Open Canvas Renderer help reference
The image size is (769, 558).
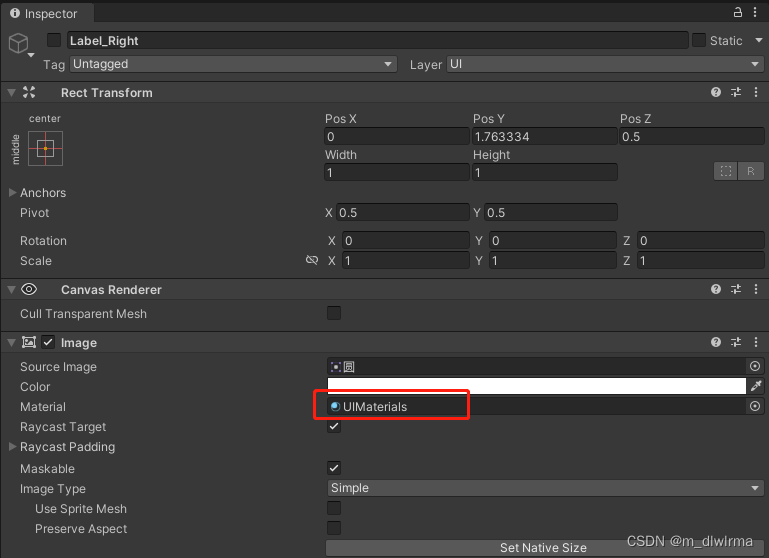pyautogui.click(x=716, y=289)
